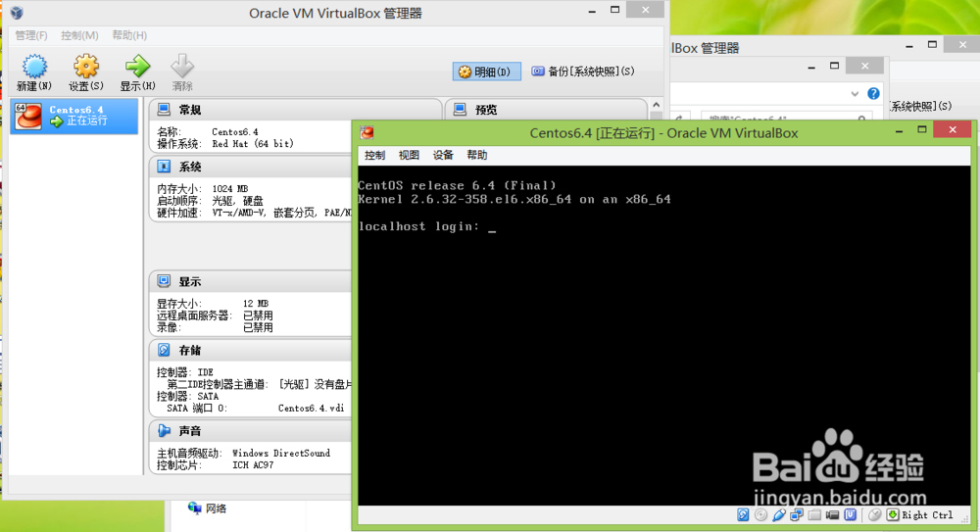Screen dimensions: 980x532
Task: Click the Storage (存储) section icon
Action: pos(164,350)
